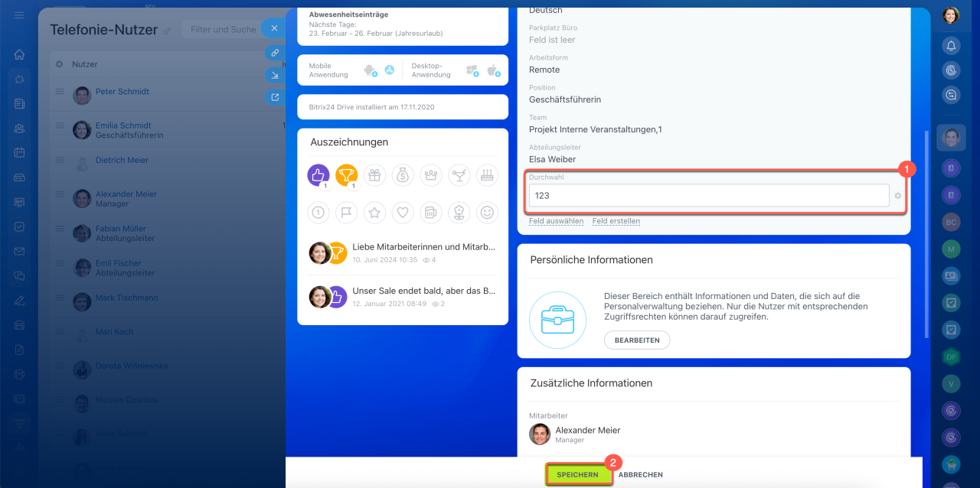Select the cocktail glass award icon
This screenshot has width=980, height=488.
pyautogui.click(x=459, y=175)
